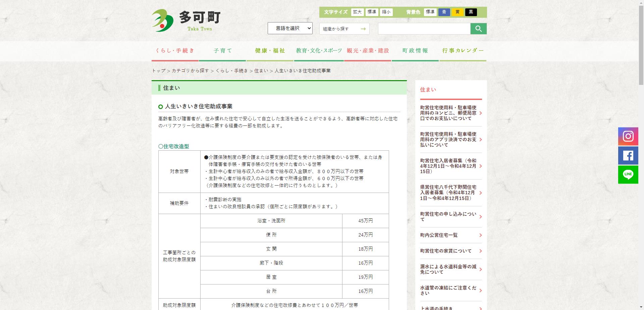Click chevron beside 町内公営住宅一覧

[x=481, y=235]
